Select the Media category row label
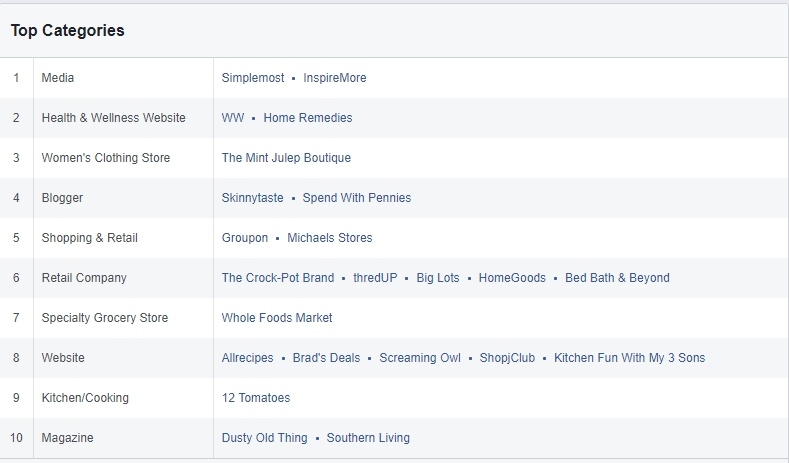 58,78
